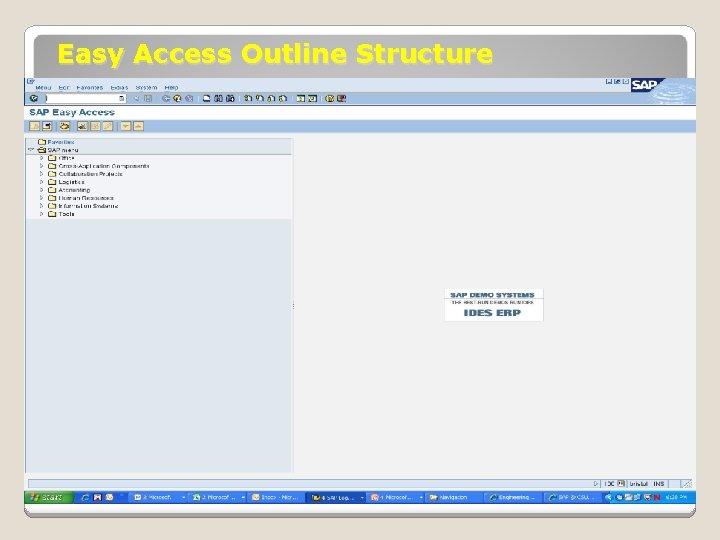
Task: Expand the Tools folder node
Action: 41,214
